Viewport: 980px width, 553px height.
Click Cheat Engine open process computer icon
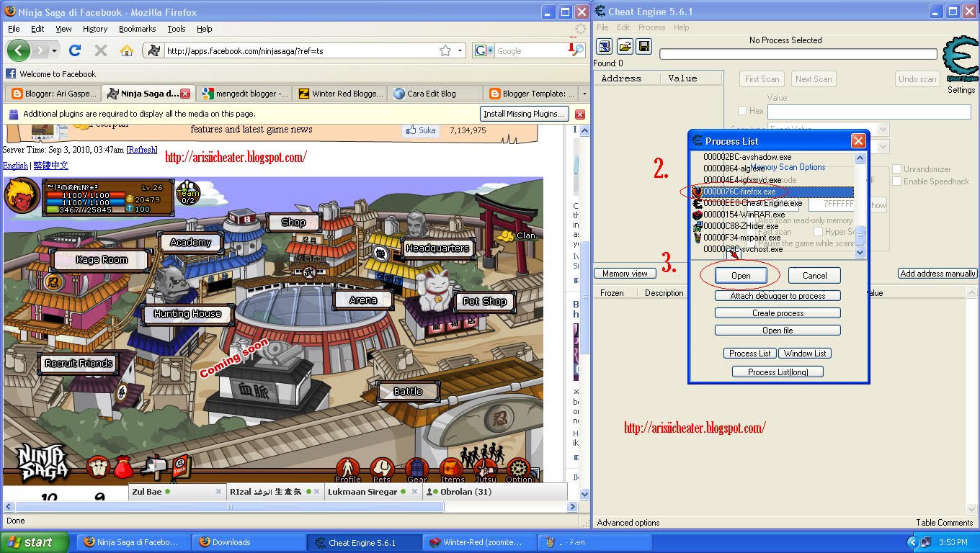pos(605,47)
